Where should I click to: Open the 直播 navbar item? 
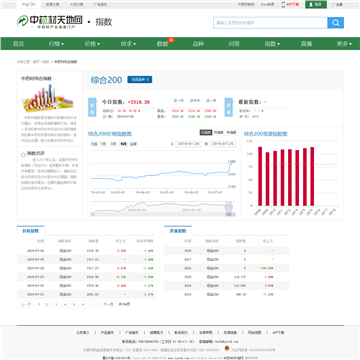306,44
